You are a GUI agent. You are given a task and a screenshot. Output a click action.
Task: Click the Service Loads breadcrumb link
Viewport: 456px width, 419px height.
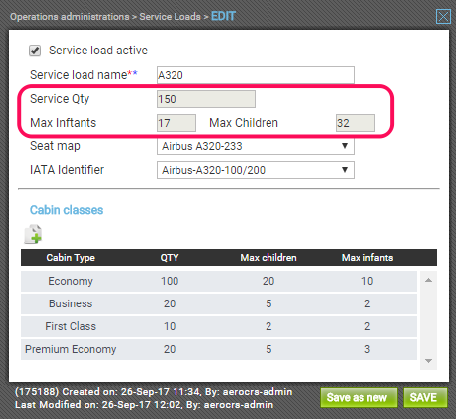tap(170, 17)
